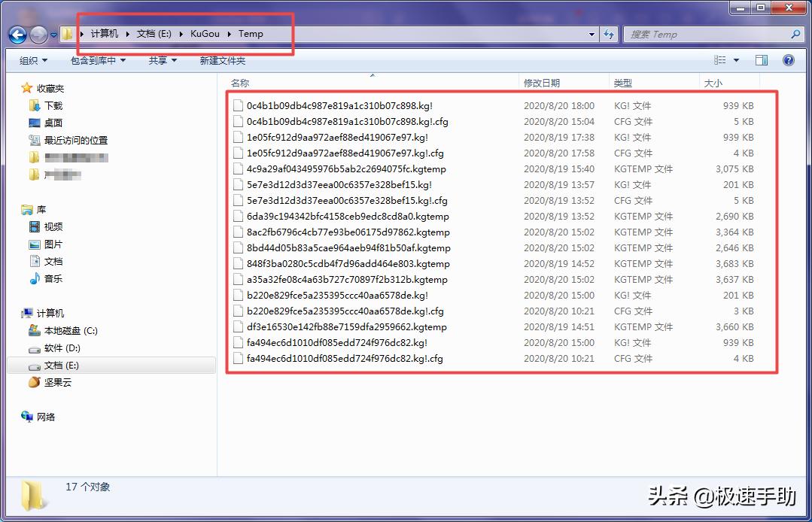The height and width of the screenshot is (522, 812).
Task: Click the folder icon in address bar
Action: [67, 34]
